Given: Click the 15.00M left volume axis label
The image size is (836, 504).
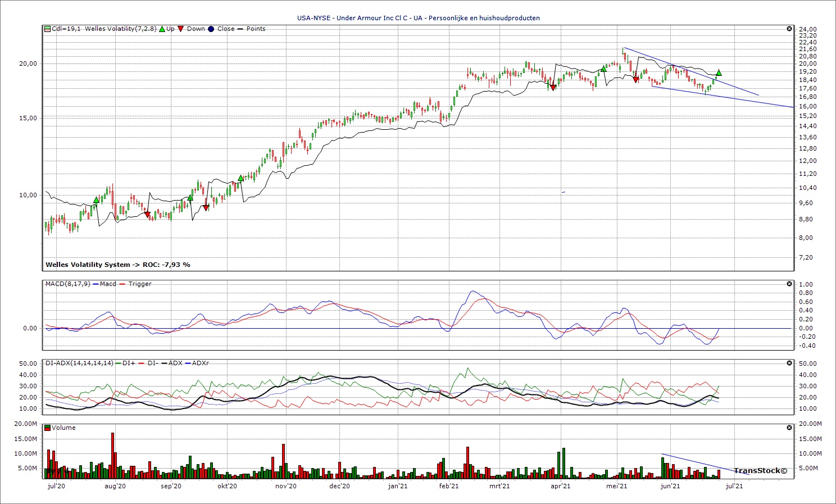Looking at the screenshot, I should coord(25,439).
